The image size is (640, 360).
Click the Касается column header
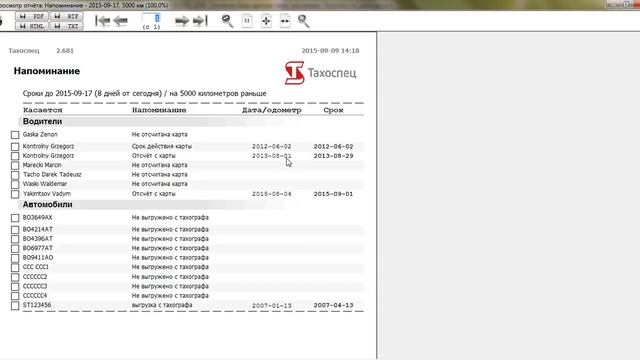pyautogui.click(x=42, y=110)
